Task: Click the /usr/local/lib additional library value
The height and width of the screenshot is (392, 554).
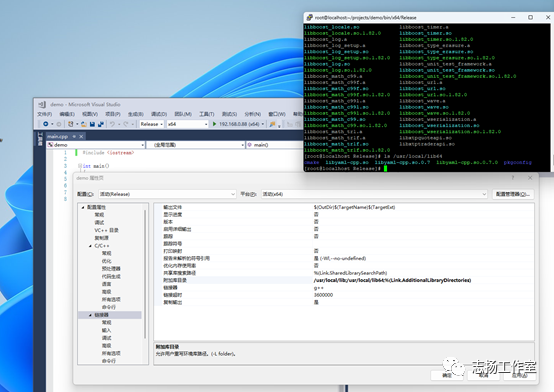Action: pyautogui.click(x=392, y=280)
